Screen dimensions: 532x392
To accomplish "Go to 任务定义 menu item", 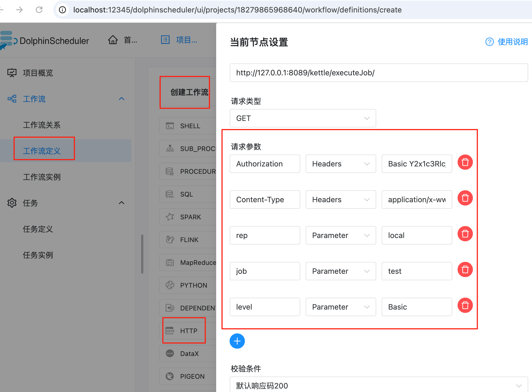I will pos(38,229).
